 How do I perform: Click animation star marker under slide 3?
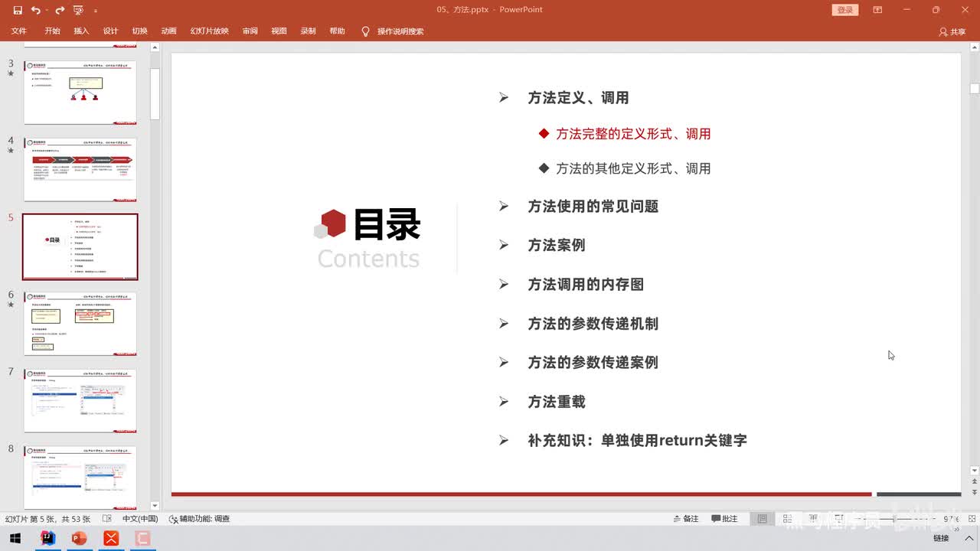tap(11, 74)
